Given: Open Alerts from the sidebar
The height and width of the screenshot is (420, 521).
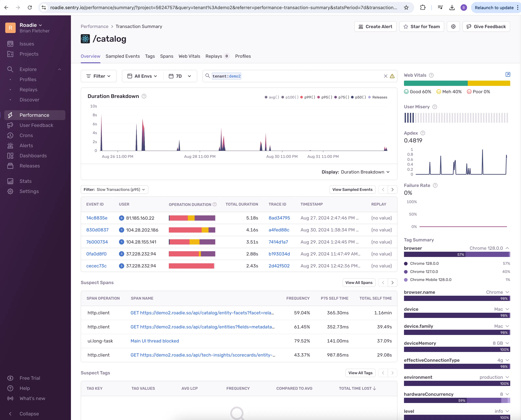Looking at the screenshot, I should (10, 145).
